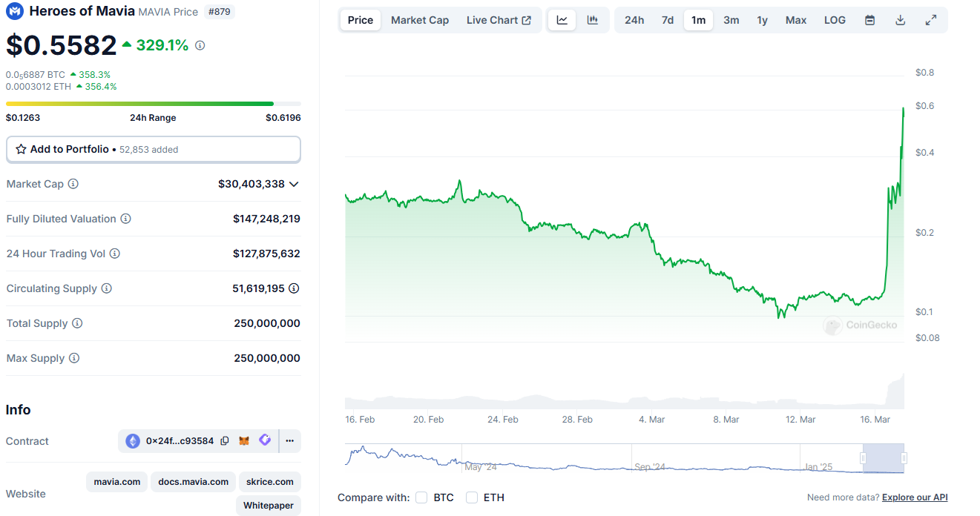Open the calendar date range picker
Viewport: 980px width, 516px height.
(869, 20)
